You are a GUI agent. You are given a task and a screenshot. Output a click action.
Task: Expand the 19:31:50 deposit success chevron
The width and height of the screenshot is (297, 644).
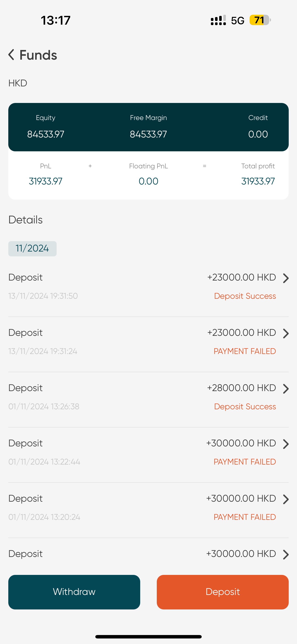tap(286, 278)
